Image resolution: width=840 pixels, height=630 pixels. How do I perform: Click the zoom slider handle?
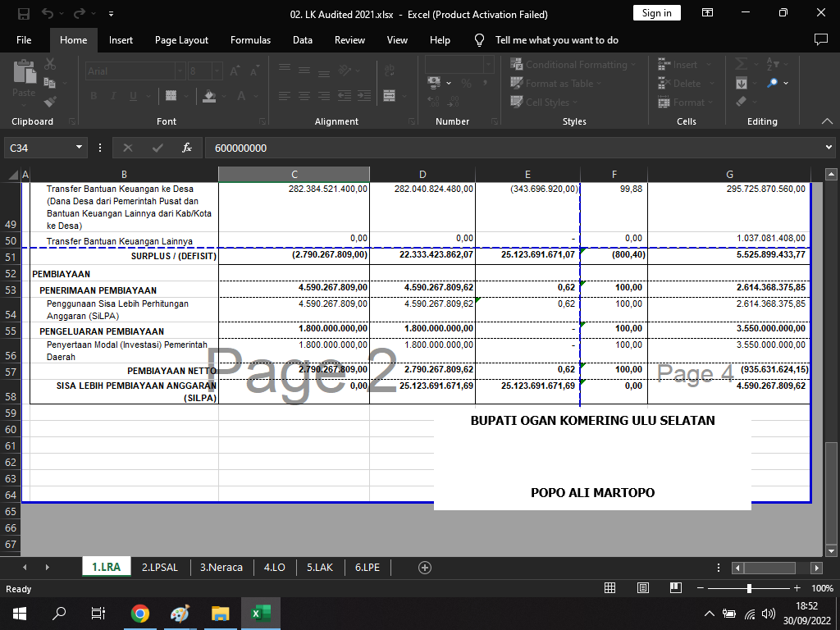(748, 588)
